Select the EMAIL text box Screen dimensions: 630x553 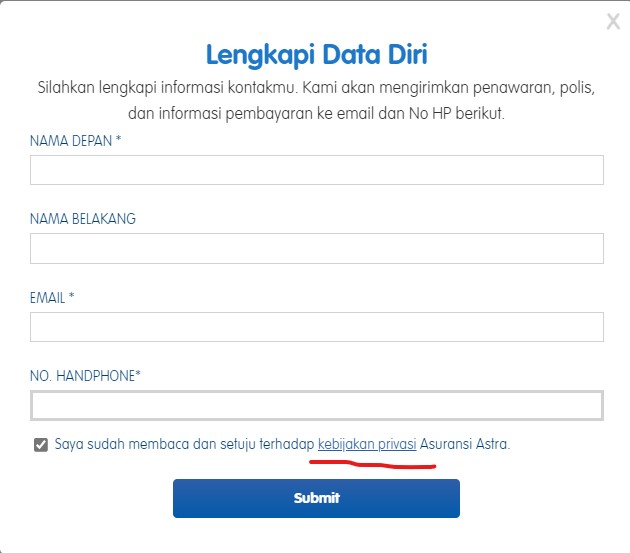click(x=317, y=327)
